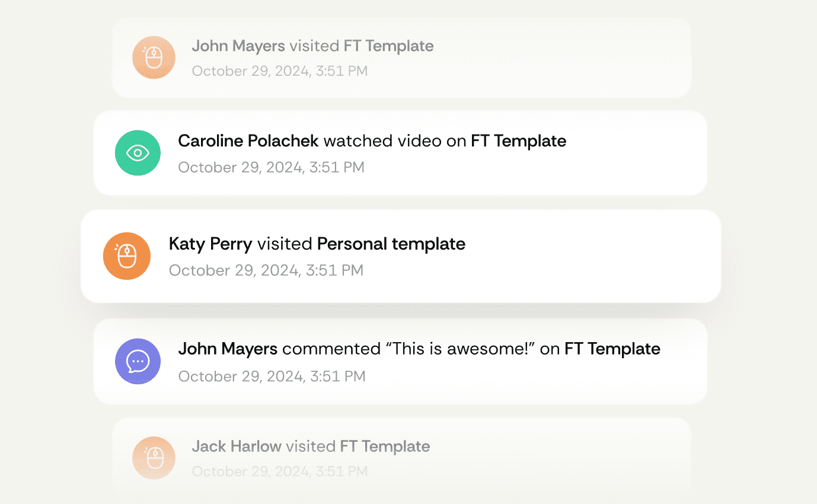Click Jack Harlow's name

[x=236, y=446]
